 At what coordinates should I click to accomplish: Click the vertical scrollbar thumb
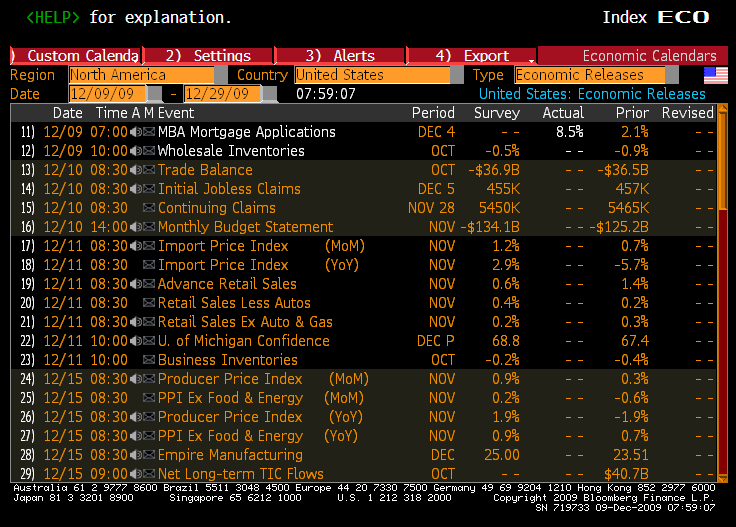click(723, 160)
